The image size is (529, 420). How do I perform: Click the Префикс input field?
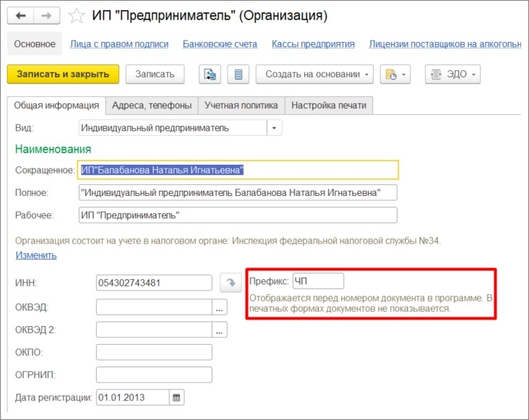(x=318, y=281)
